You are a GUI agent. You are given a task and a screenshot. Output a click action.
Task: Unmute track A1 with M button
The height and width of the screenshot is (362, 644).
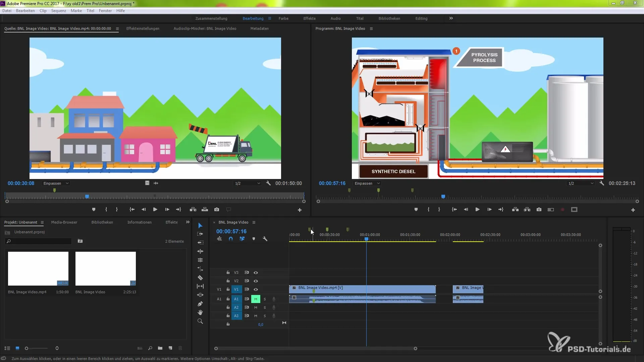tap(256, 299)
